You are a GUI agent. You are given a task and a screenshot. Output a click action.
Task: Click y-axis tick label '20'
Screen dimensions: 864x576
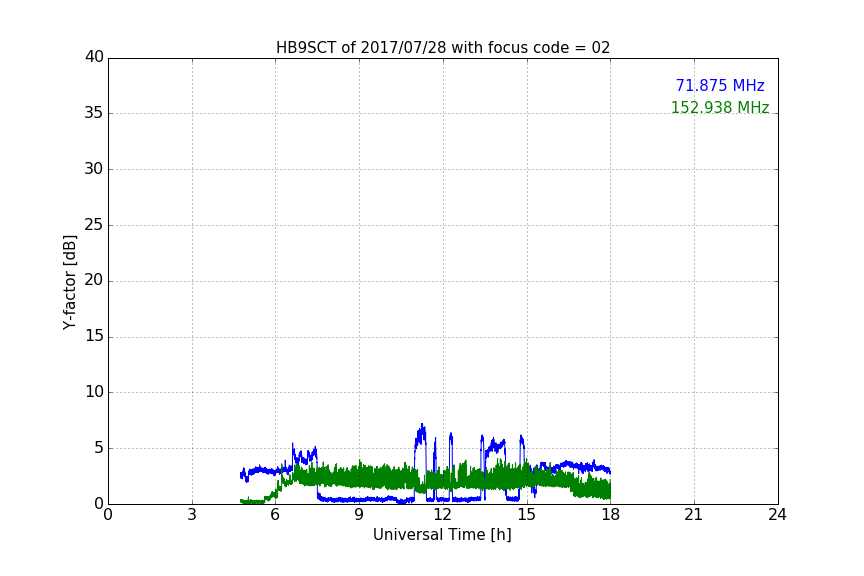[94, 280]
